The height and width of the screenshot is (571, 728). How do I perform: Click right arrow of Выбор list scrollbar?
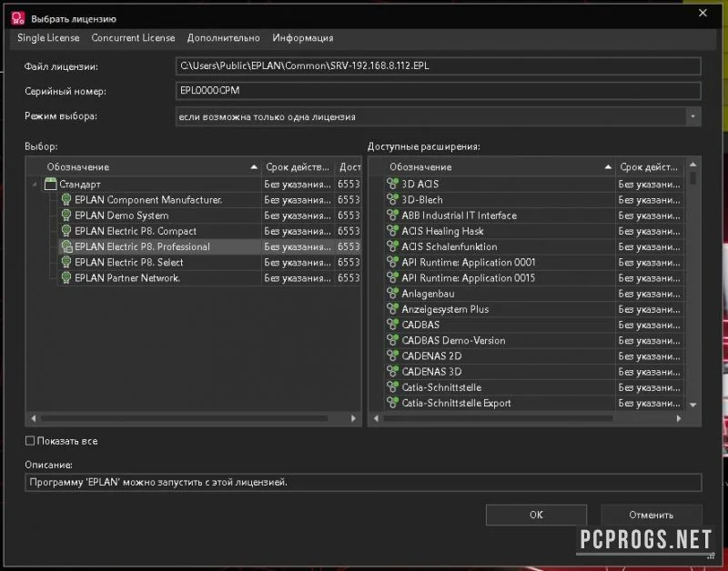point(353,418)
